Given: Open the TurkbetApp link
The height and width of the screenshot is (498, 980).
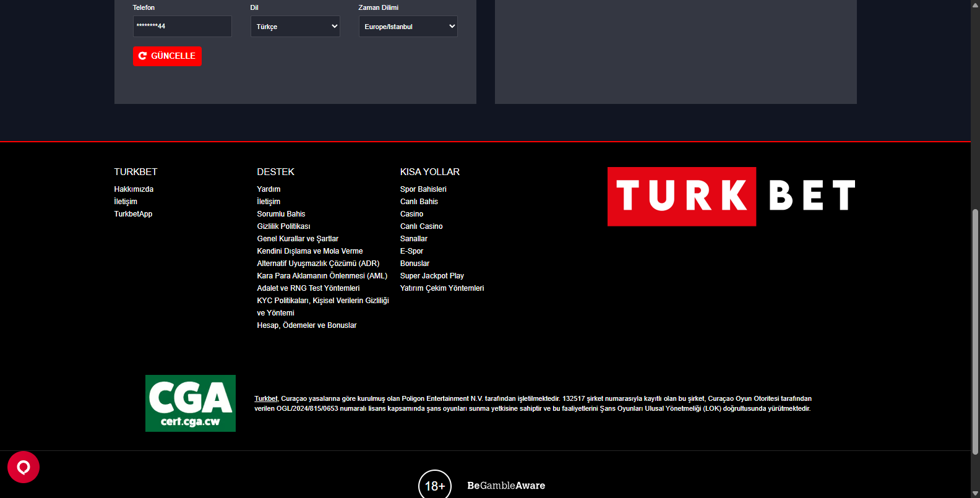Looking at the screenshot, I should (133, 214).
